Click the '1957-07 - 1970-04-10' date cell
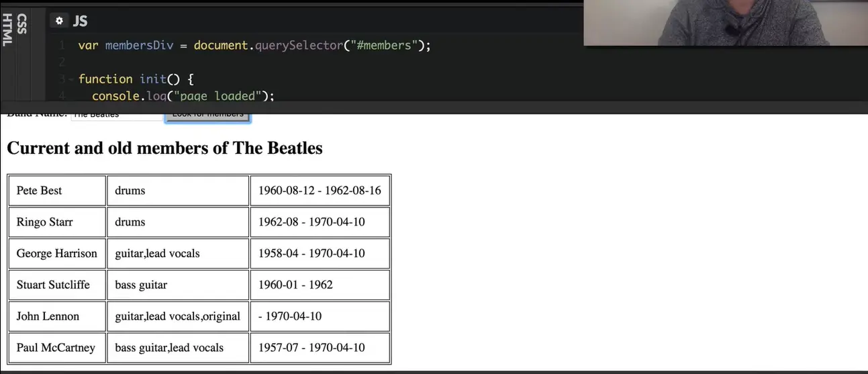The width and height of the screenshot is (868, 374). 320,348
